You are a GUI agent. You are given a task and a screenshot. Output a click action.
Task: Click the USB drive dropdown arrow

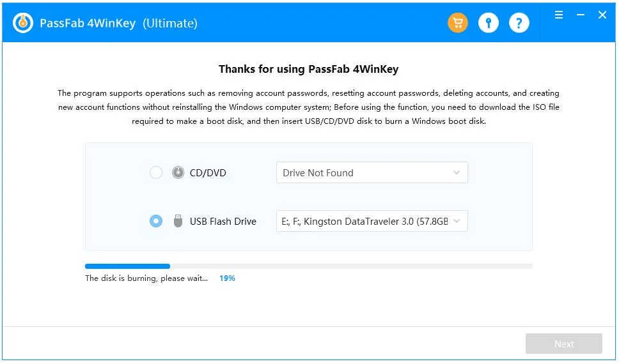[457, 221]
